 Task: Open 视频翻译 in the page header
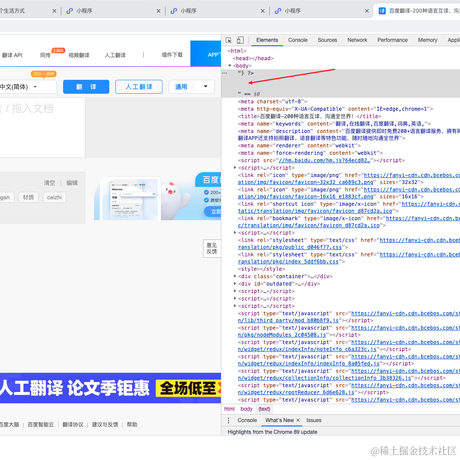pyautogui.click(x=79, y=55)
